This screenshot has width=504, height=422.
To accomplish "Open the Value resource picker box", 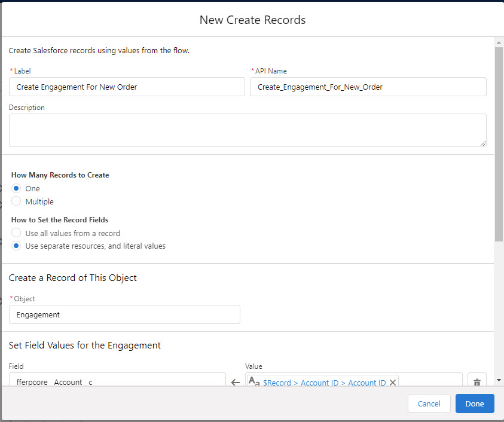I will (429, 381).
